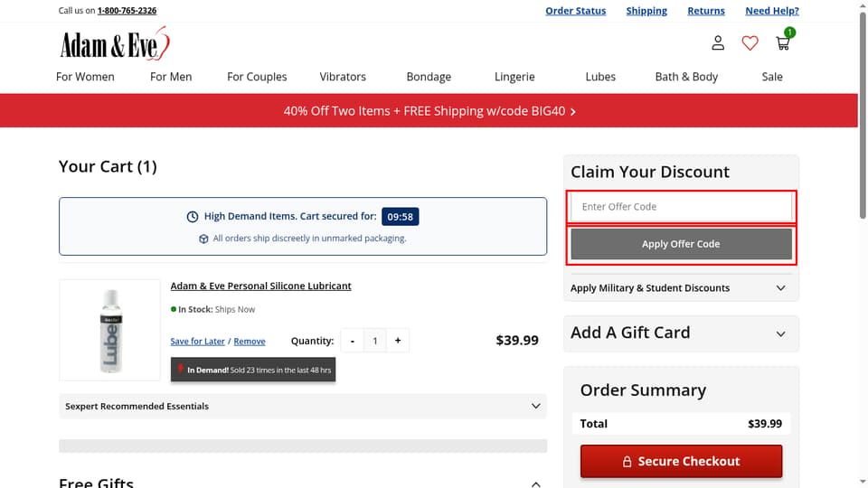Screen dimensions: 868x488
Task: Click the Order Status link
Action: pyautogui.click(x=575, y=11)
